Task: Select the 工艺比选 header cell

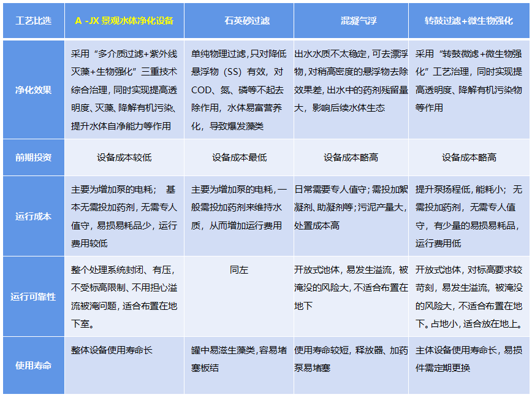Action: [x=33, y=18]
